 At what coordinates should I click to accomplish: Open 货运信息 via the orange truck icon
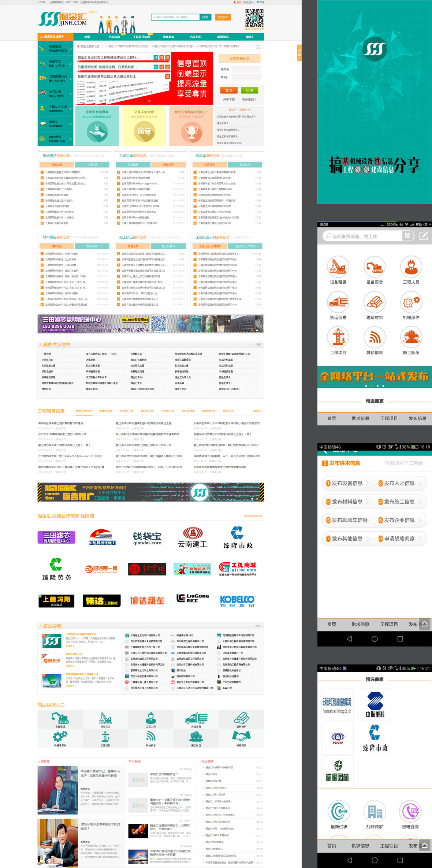pyautogui.click(x=338, y=302)
